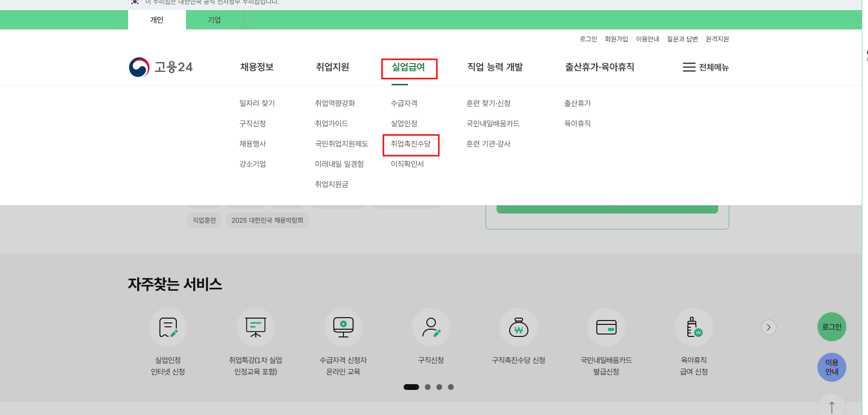Choose 육아휴직 from the submenu

coord(578,123)
